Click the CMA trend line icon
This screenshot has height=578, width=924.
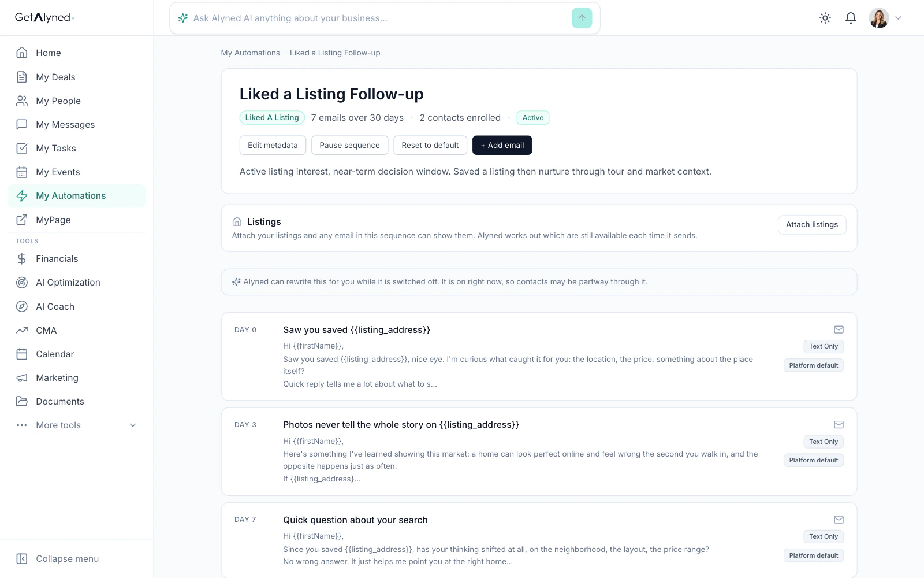[x=22, y=330]
